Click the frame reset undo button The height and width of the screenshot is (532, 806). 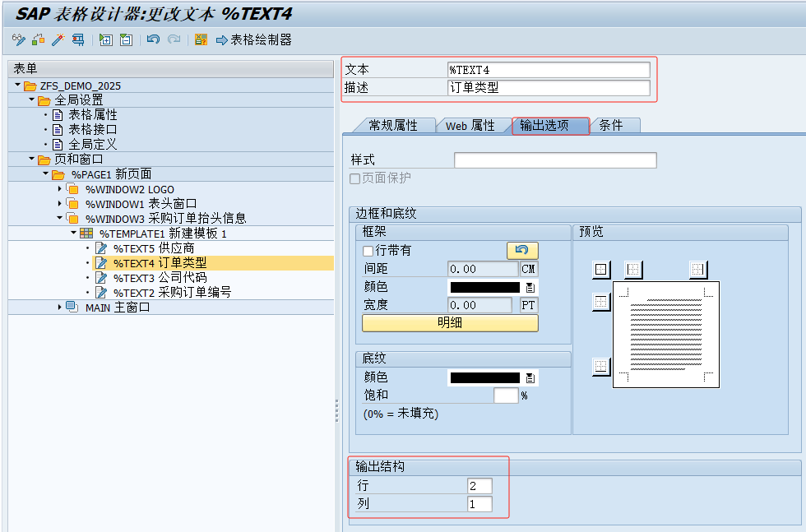coord(522,250)
